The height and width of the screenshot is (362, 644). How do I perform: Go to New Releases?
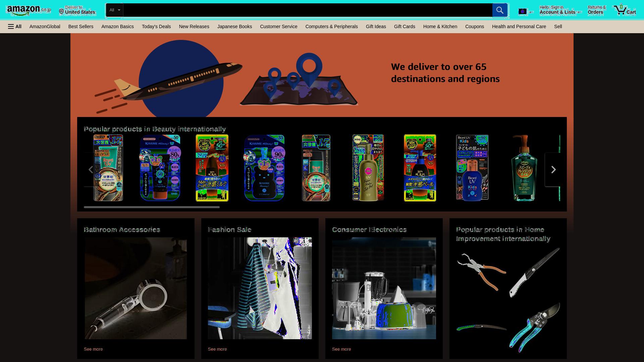point(194,26)
